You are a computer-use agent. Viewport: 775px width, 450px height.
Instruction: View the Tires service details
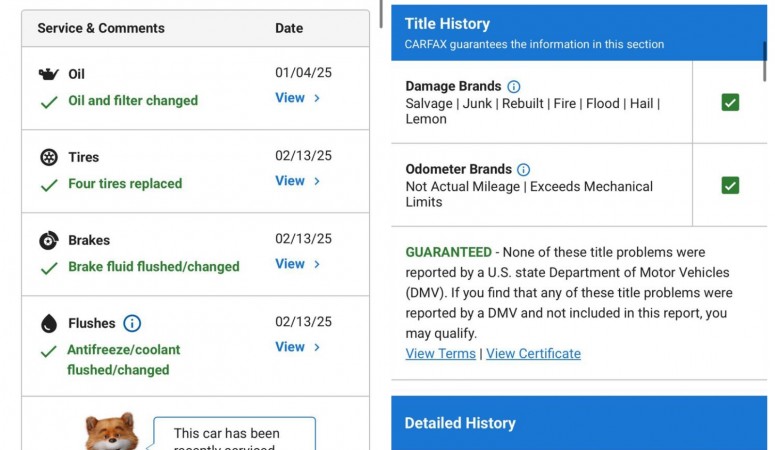[x=298, y=181]
